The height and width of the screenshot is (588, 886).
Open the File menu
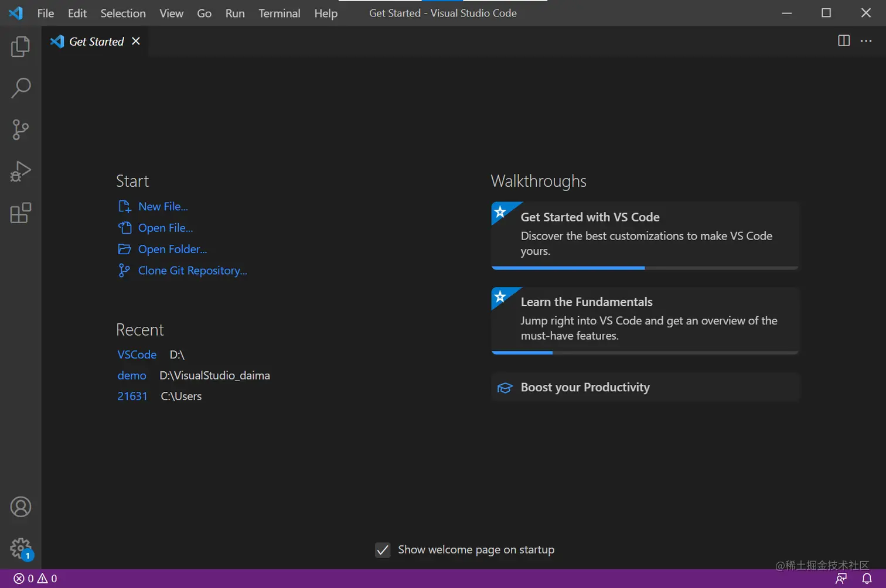[46, 13]
